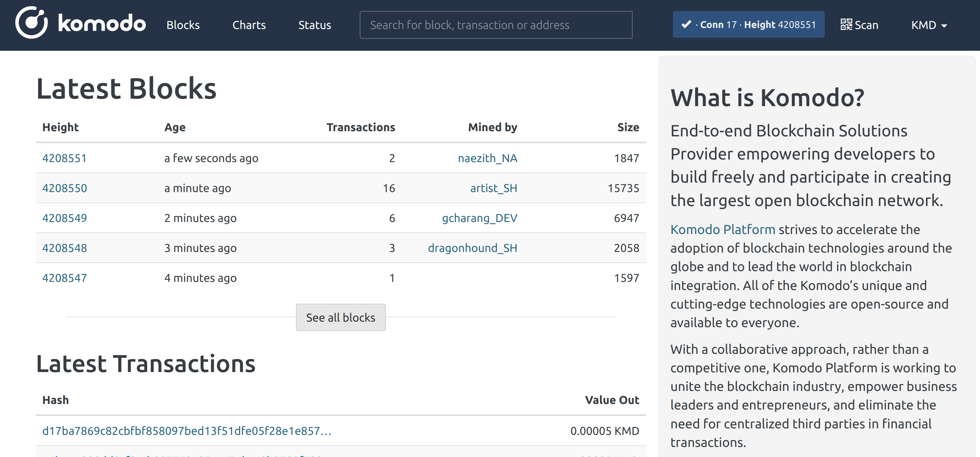
Task: Open the Charts page
Action: click(x=249, y=25)
